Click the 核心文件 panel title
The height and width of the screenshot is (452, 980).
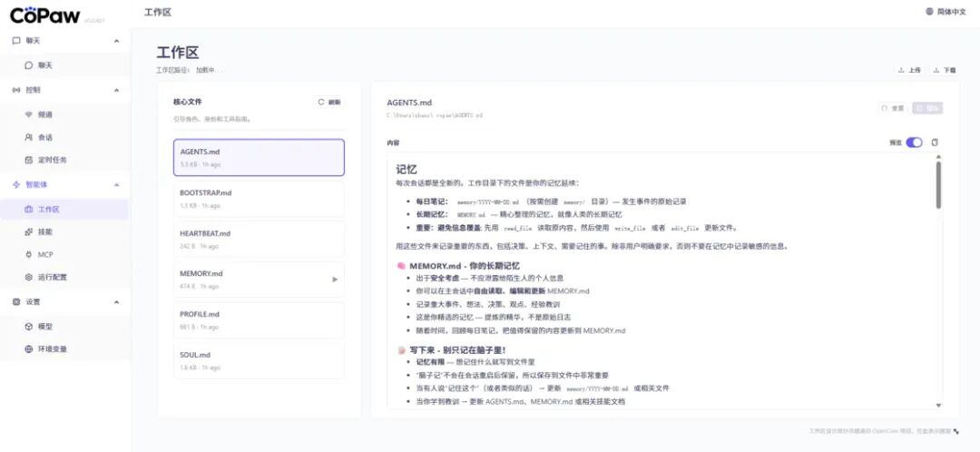[x=188, y=102]
